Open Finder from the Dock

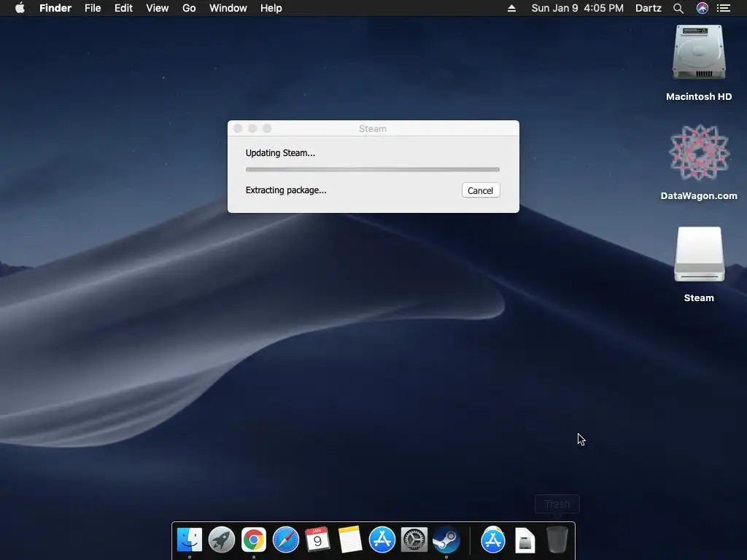(190, 540)
